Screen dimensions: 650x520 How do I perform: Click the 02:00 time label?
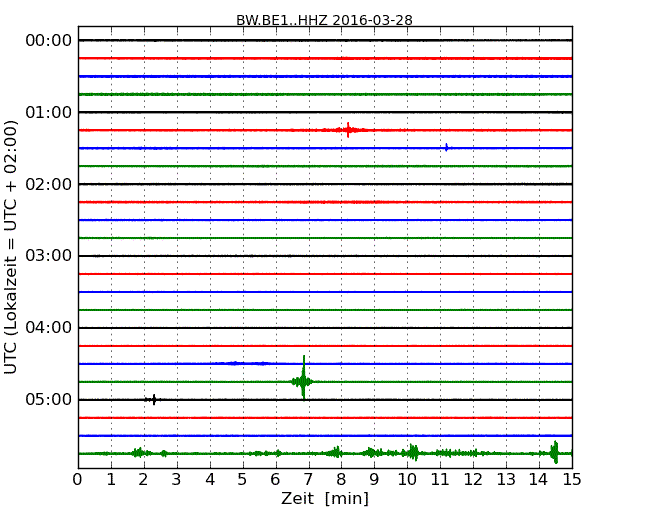[x=49, y=184]
